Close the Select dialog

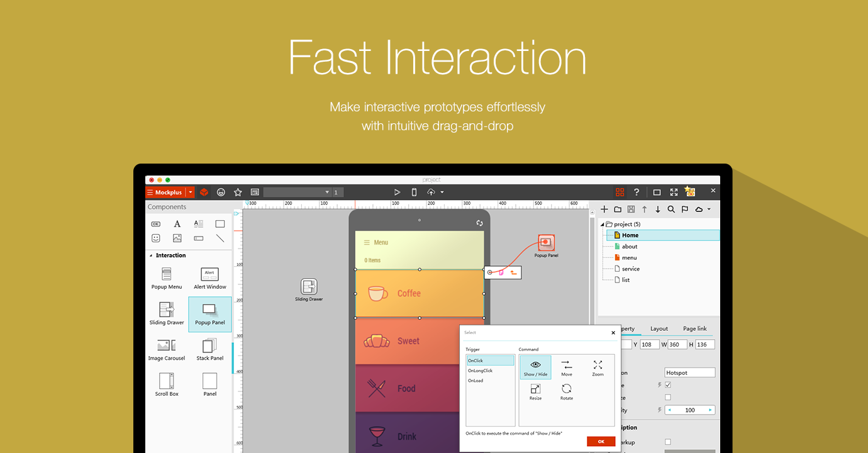pos(613,333)
